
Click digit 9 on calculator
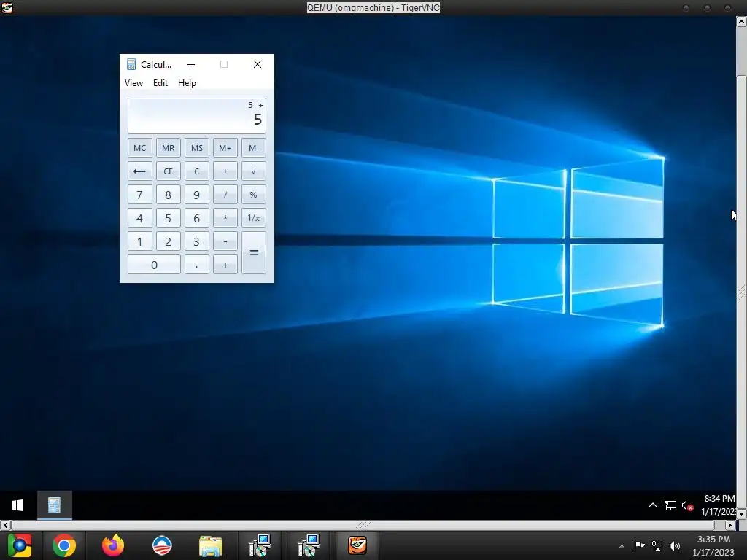(x=197, y=194)
